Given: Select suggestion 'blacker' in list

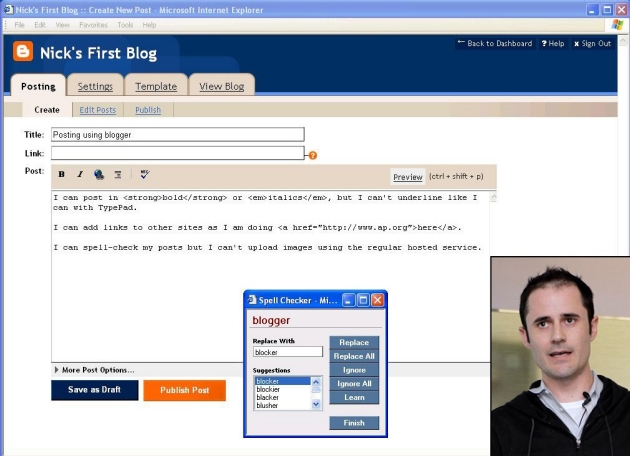Looking at the screenshot, I should pos(283,397).
